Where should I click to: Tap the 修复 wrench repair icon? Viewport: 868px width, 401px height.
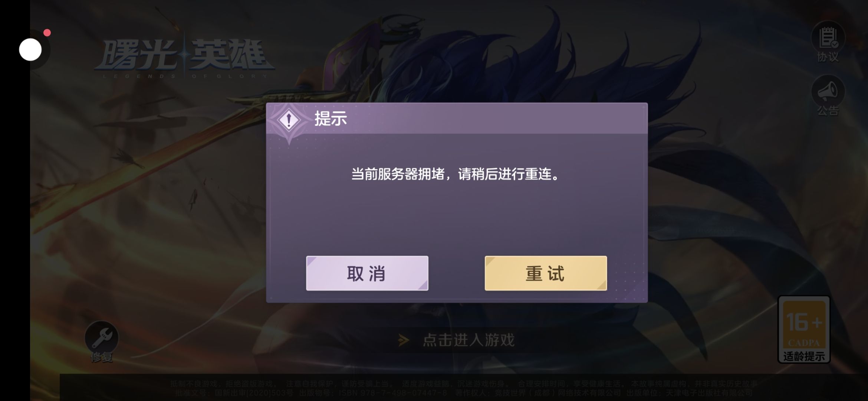pos(101,337)
